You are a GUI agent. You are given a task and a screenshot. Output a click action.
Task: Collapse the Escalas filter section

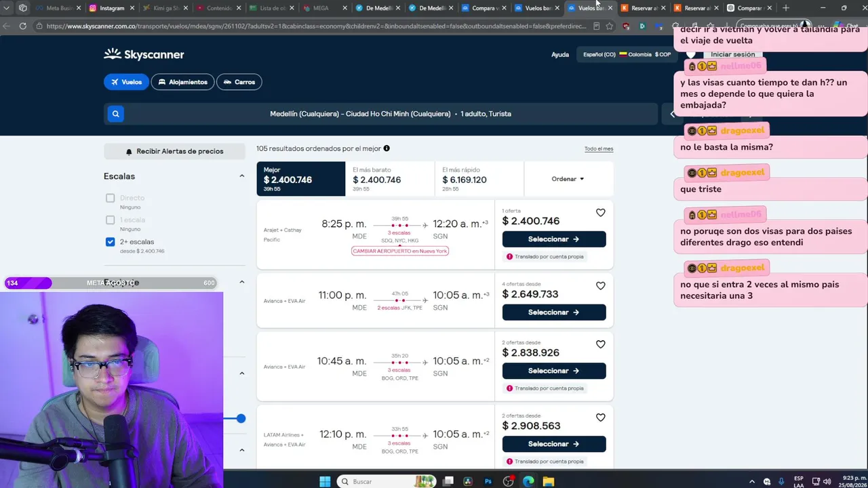click(241, 176)
